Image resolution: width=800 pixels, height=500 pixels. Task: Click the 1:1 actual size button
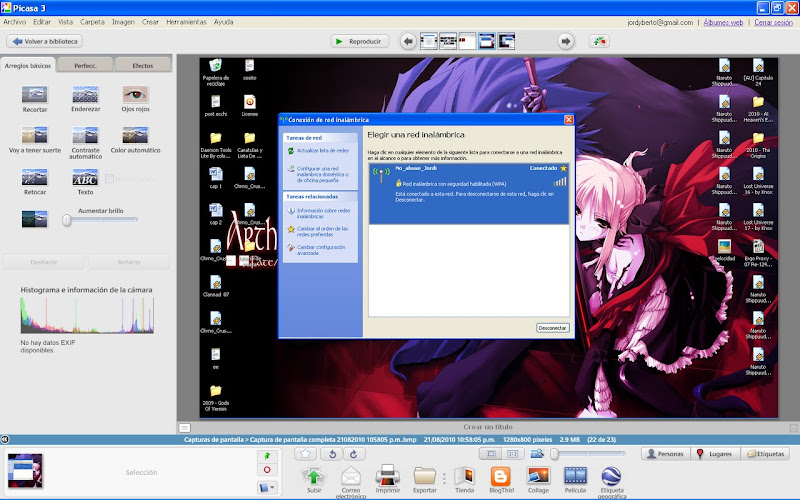pyautogui.click(x=513, y=454)
